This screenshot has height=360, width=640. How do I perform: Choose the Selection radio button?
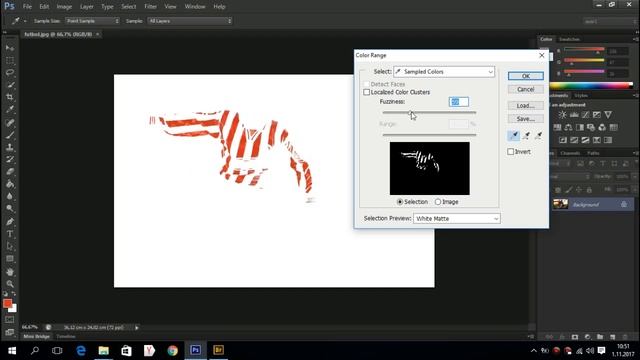[x=400, y=202]
